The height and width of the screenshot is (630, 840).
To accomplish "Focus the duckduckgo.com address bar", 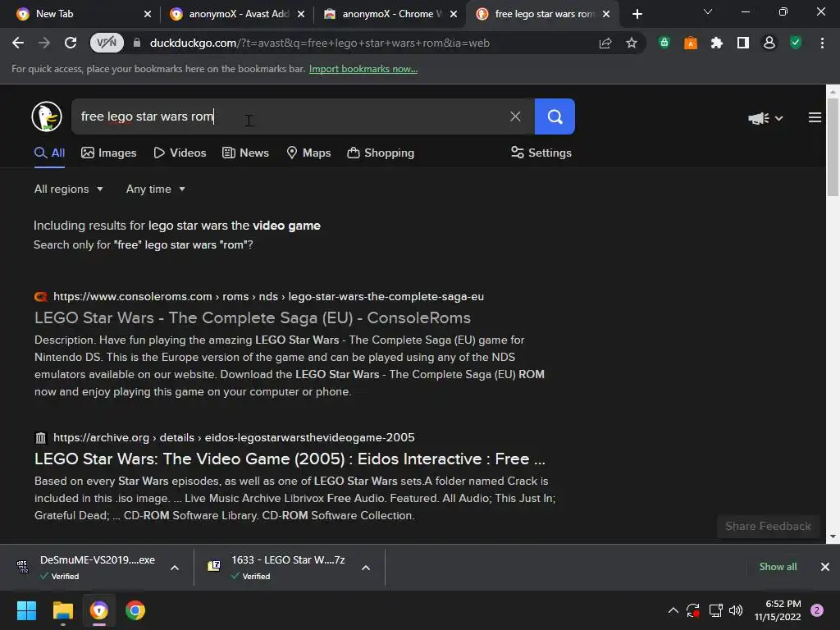I will point(319,43).
